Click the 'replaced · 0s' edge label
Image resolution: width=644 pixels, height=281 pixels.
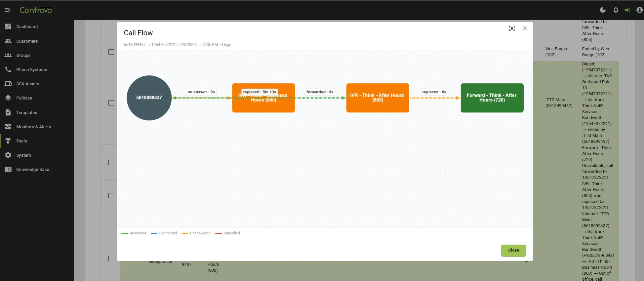coord(434,92)
